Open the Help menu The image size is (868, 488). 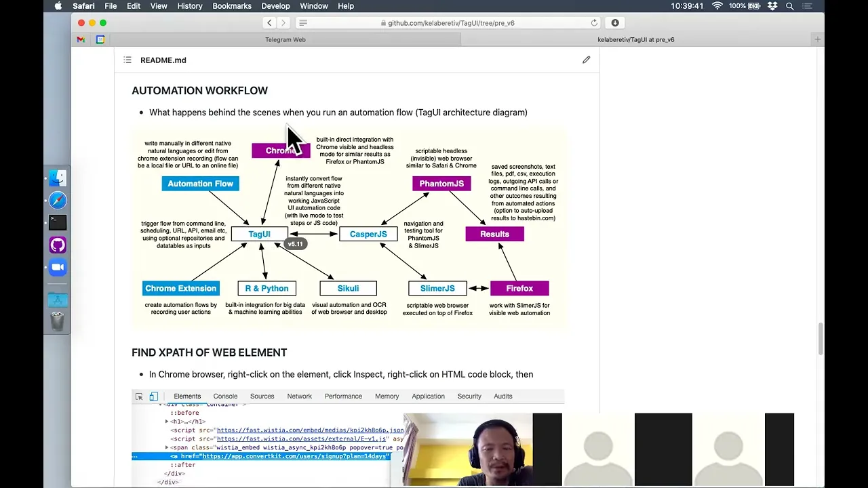[346, 6]
